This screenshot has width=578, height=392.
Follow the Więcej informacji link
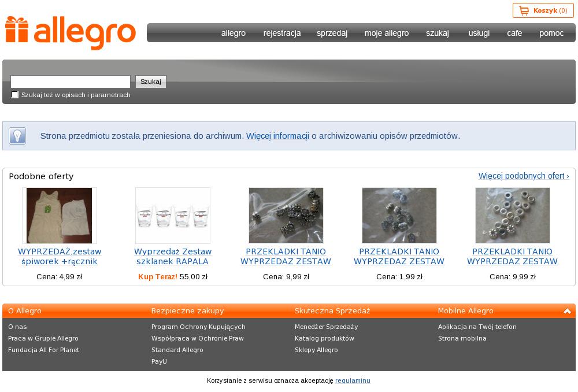point(277,136)
